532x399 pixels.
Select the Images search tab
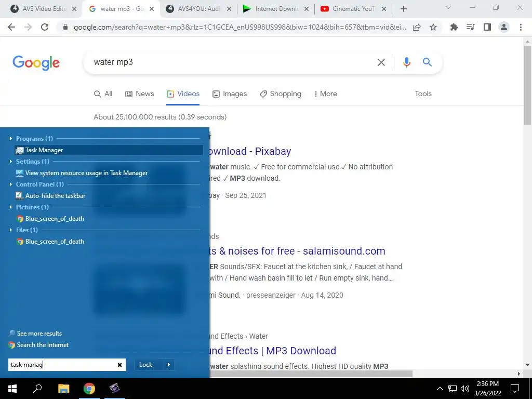point(230,94)
